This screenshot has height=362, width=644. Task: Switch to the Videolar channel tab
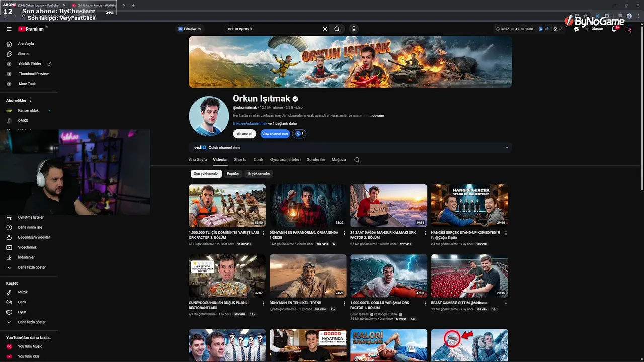coord(220,160)
